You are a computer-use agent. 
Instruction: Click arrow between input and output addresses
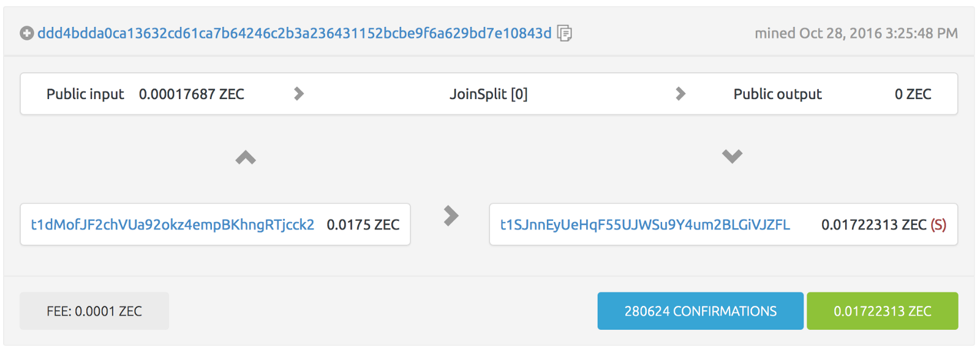451,215
